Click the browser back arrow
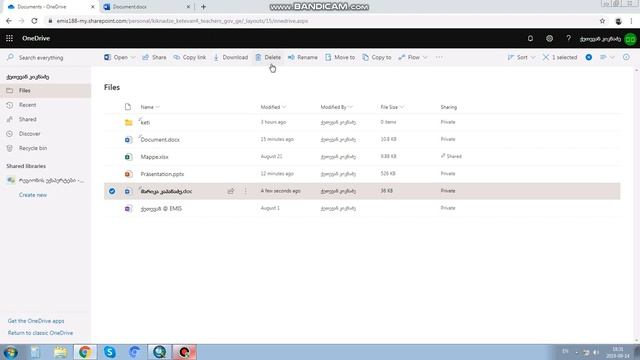640x360 pixels. coord(9,21)
